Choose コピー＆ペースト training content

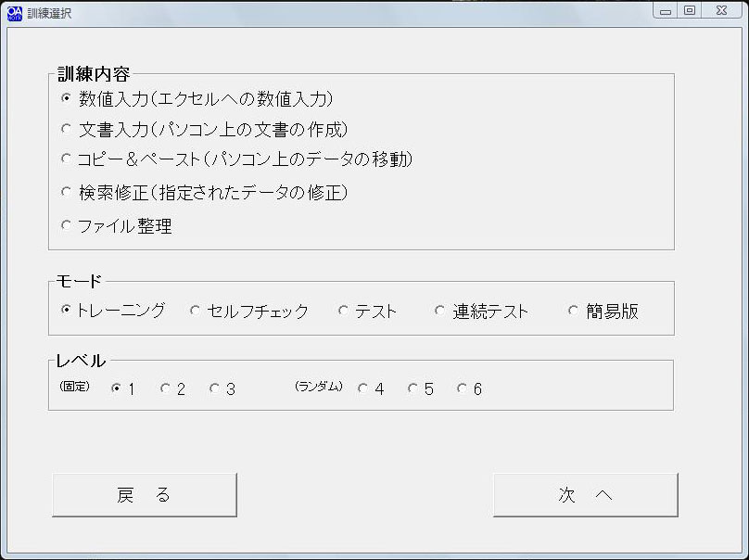[236, 159]
